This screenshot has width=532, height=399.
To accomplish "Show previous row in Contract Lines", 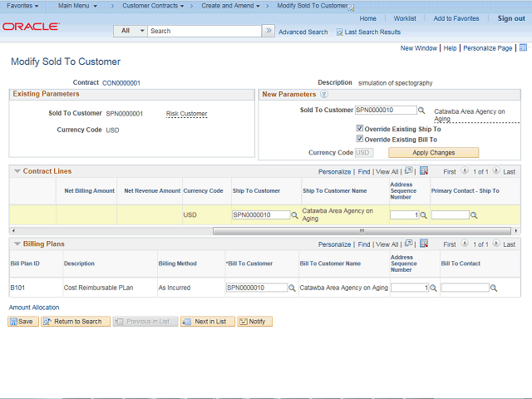I will pyautogui.click(x=465, y=170).
